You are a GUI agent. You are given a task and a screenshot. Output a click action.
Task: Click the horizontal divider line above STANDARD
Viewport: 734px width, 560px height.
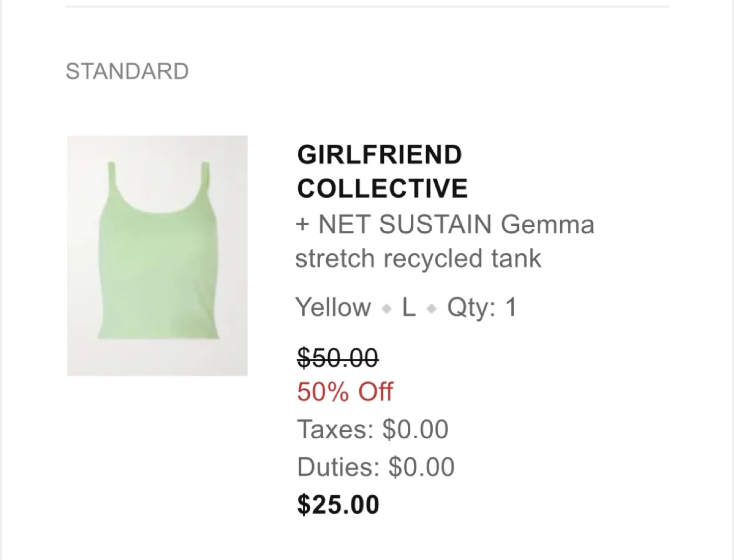367,7
